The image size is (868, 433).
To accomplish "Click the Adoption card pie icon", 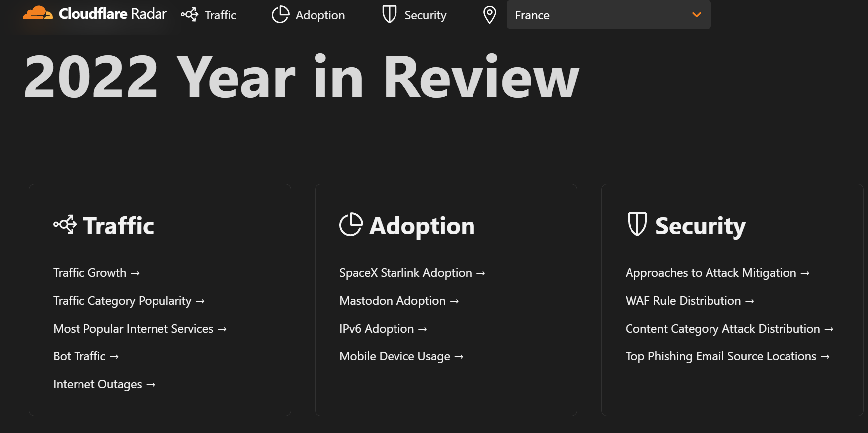I will pos(351,225).
